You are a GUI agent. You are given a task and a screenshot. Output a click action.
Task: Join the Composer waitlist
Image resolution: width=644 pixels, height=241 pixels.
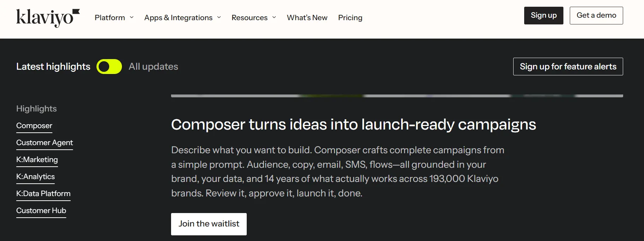[x=209, y=224]
